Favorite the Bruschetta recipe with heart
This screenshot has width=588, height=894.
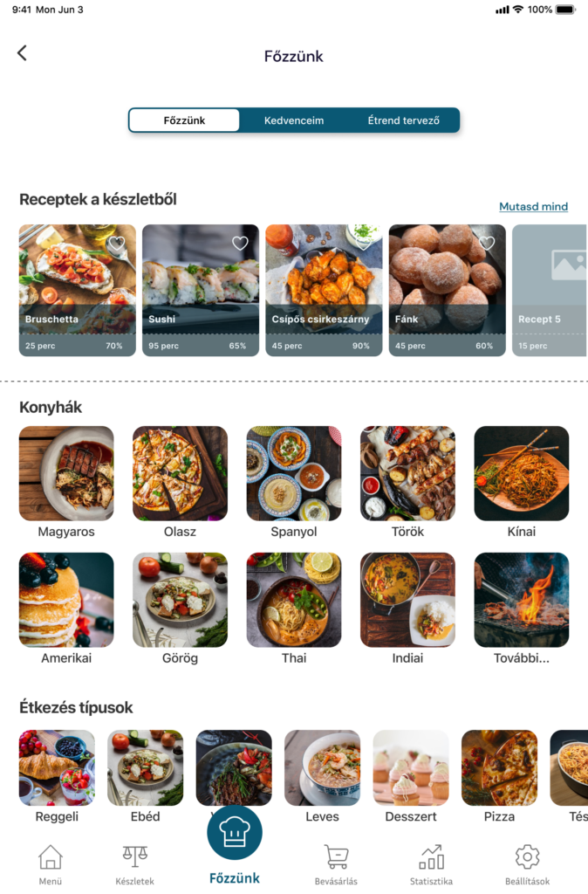click(117, 244)
